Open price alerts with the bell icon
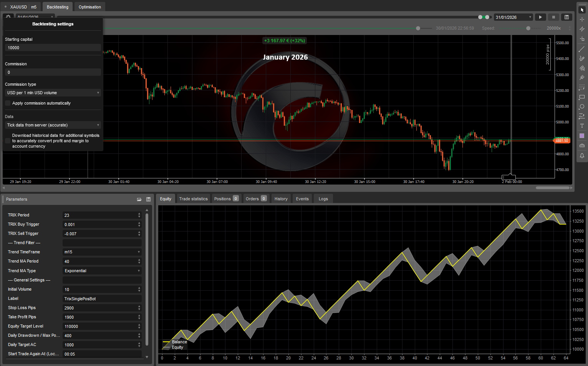Screen dimensions: 588x366 [582, 156]
